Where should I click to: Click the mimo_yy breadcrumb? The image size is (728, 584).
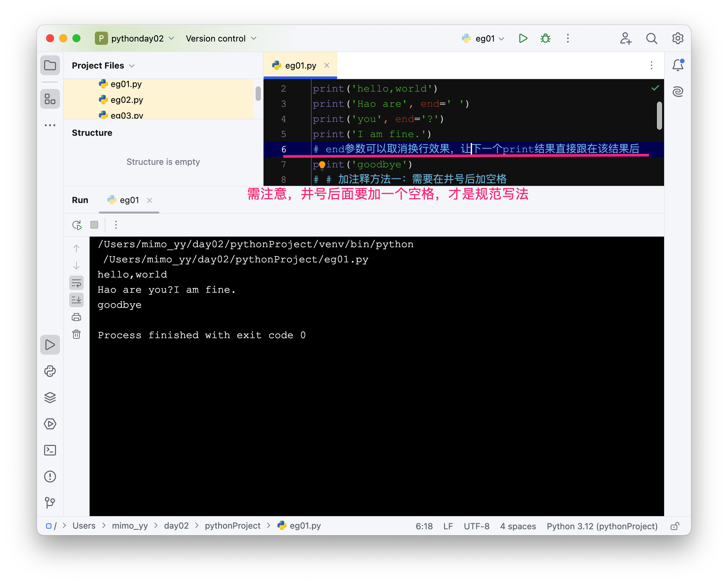(130, 526)
